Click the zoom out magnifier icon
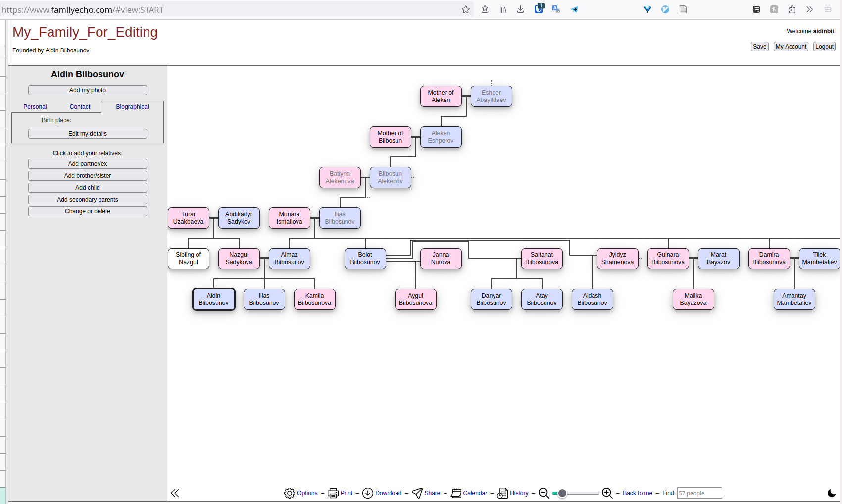 (x=544, y=493)
